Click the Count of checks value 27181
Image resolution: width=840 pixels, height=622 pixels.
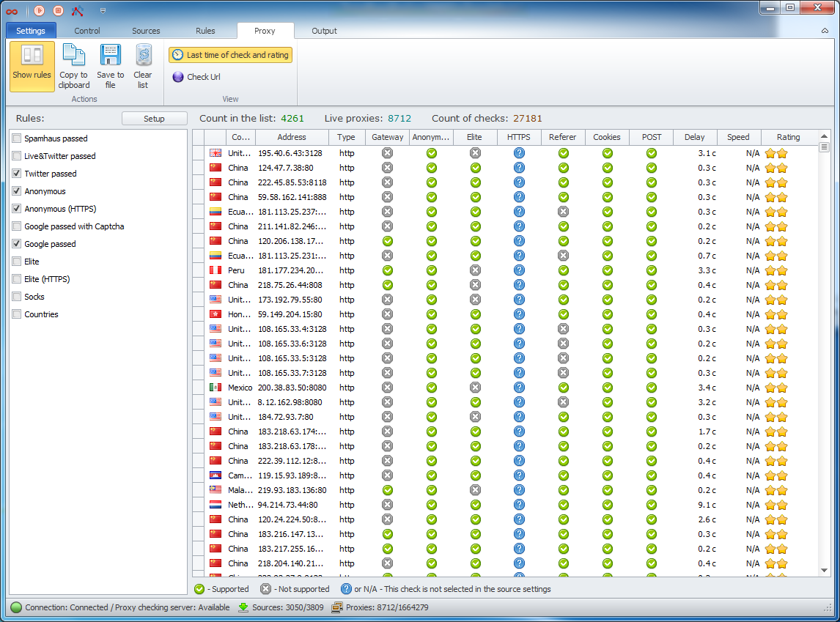pos(528,119)
